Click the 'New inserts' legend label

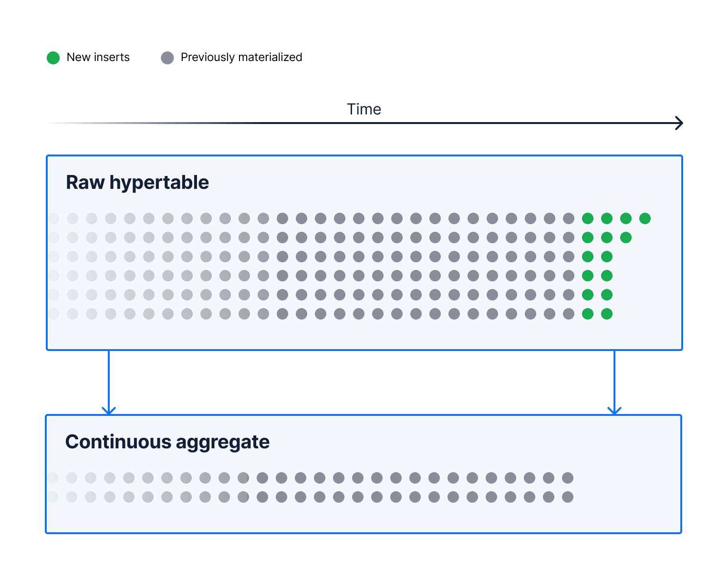point(98,57)
